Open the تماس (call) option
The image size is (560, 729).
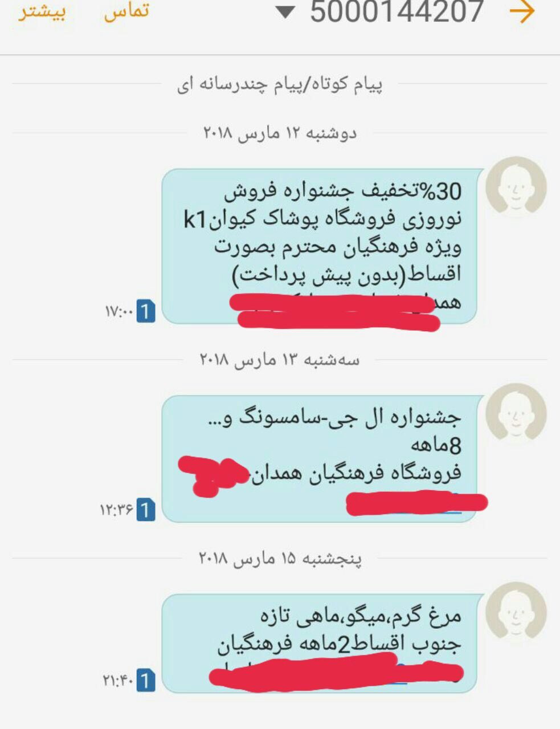point(126,11)
